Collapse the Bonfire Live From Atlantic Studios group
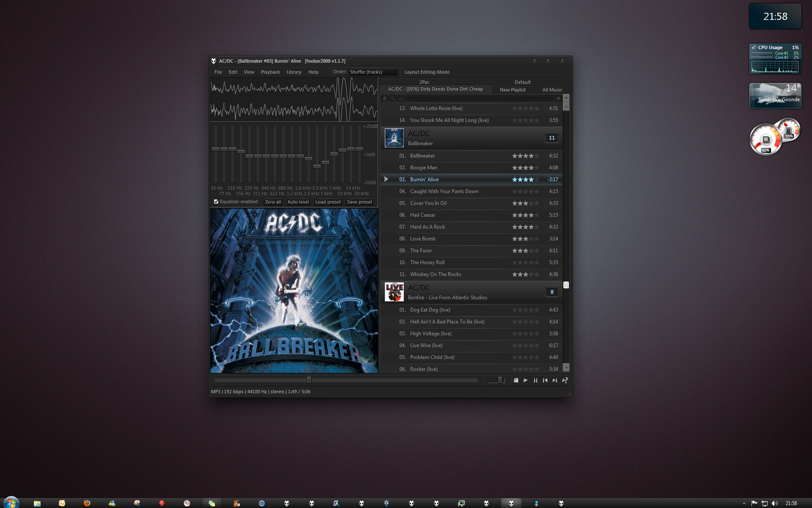 (472, 292)
